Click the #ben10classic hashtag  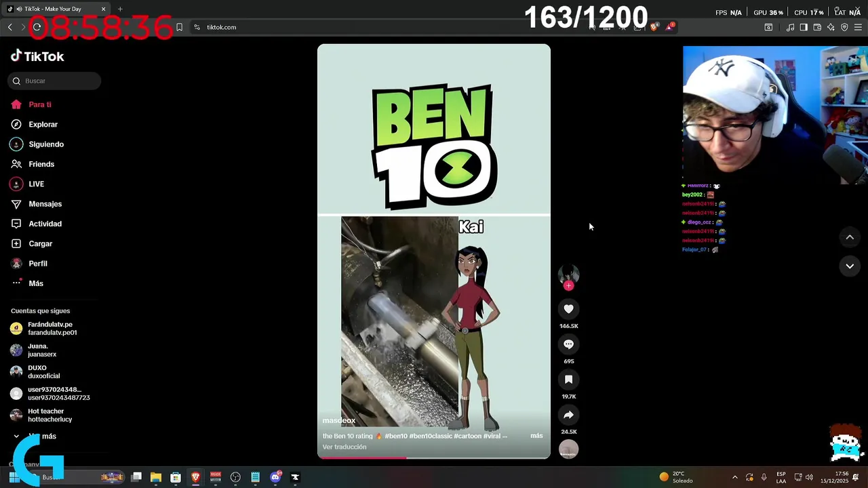(431, 436)
